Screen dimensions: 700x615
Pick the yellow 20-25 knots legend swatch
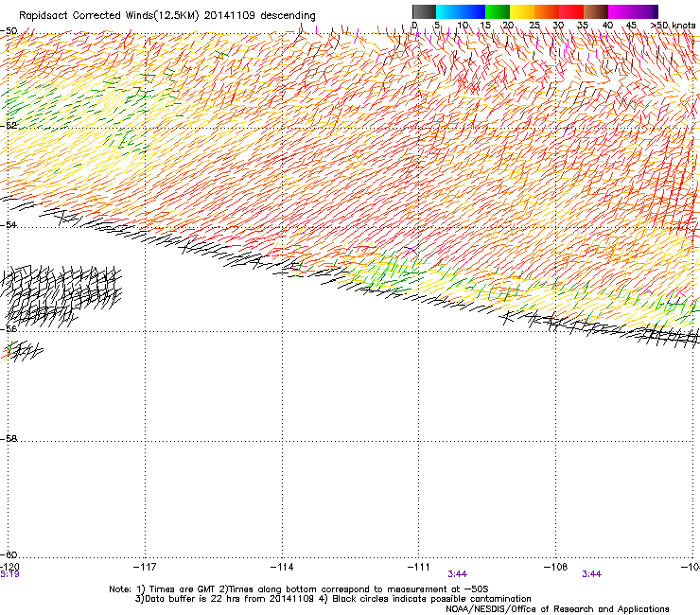pyautogui.click(x=522, y=11)
